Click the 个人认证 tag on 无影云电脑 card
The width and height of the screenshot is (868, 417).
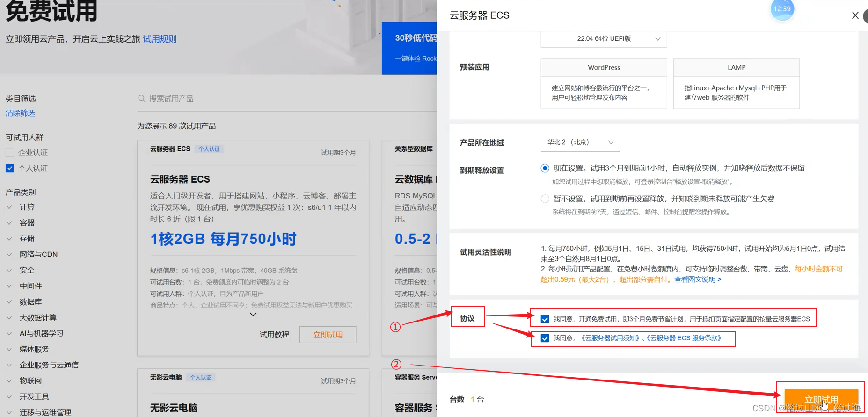click(201, 377)
